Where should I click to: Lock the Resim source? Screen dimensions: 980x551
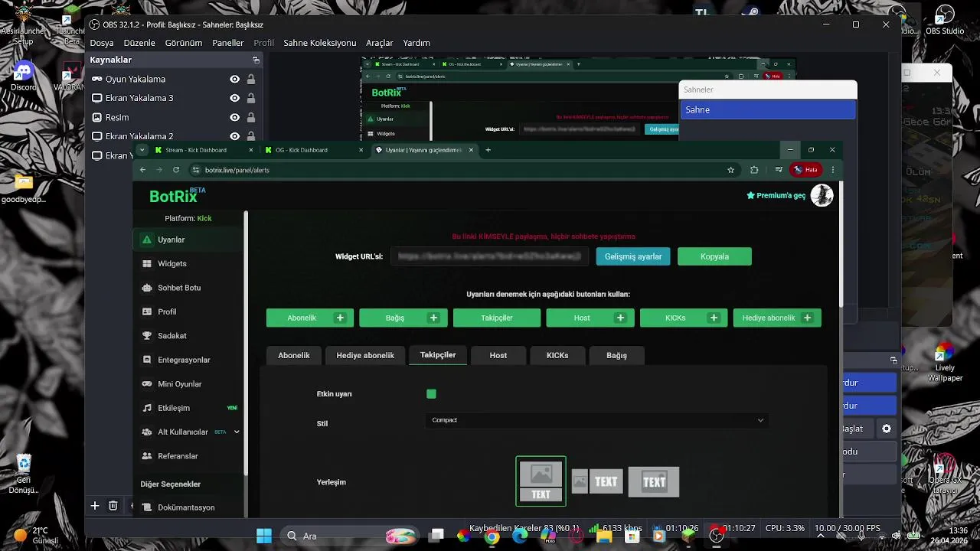[251, 117]
